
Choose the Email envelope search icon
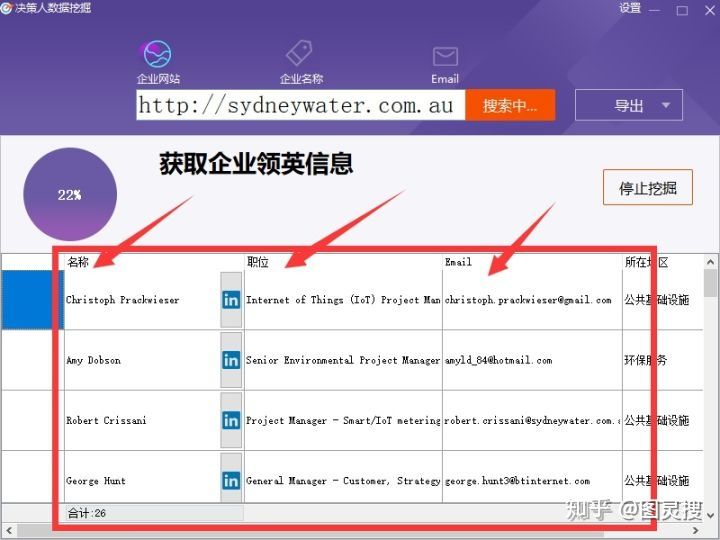tap(445, 57)
